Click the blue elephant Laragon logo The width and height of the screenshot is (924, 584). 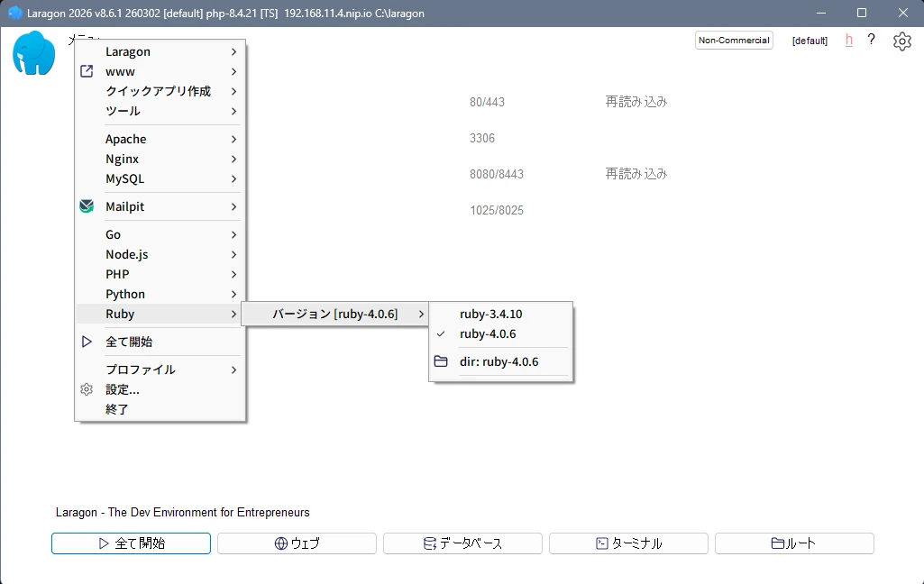33,53
